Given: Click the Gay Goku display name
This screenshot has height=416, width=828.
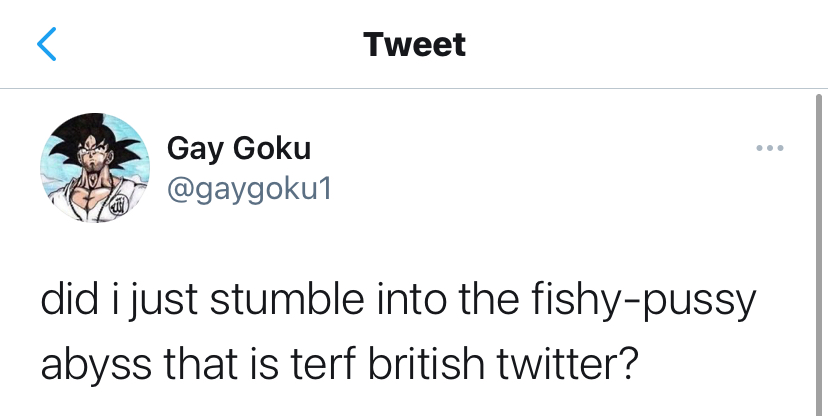Looking at the screenshot, I should tap(238, 148).
